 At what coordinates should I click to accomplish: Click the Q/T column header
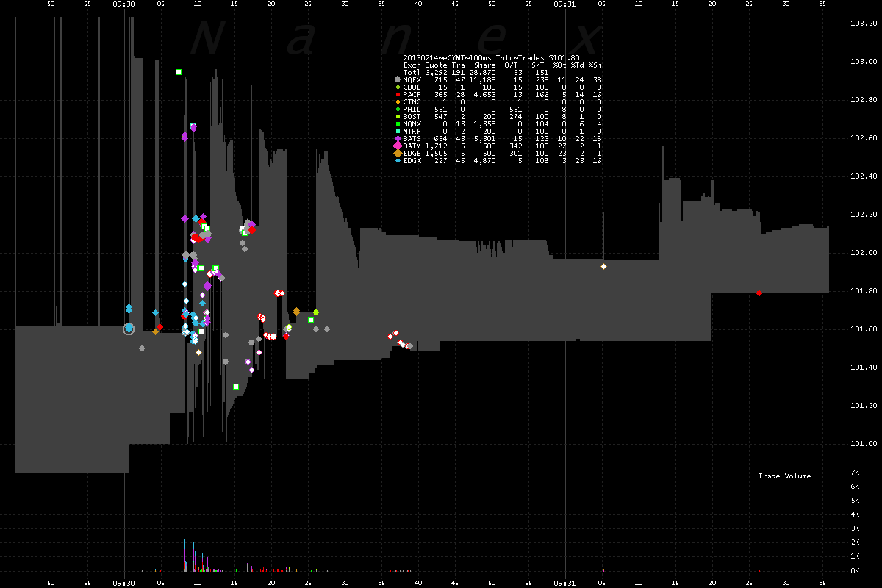tap(512, 65)
